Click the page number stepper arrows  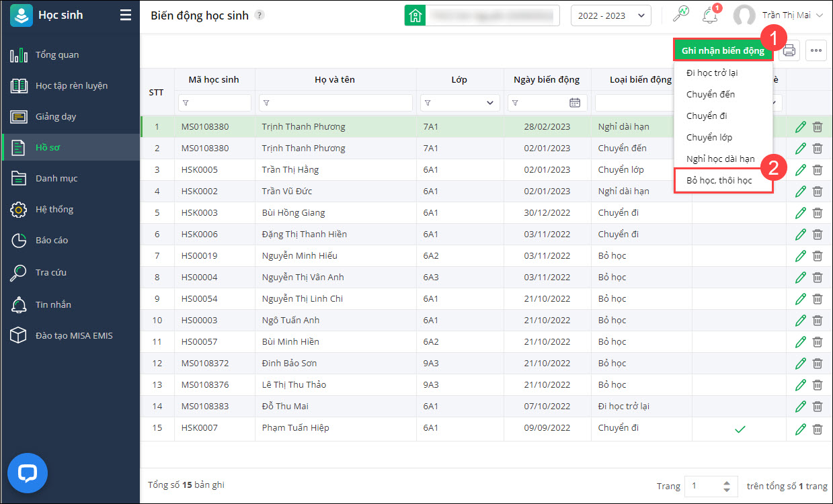(x=726, y=486)
